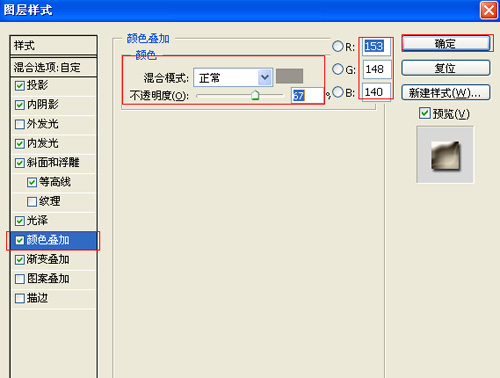The width and height of the screenshot is (500, 378).
Task: Click the B value field 140
Action: pos(376,92)
